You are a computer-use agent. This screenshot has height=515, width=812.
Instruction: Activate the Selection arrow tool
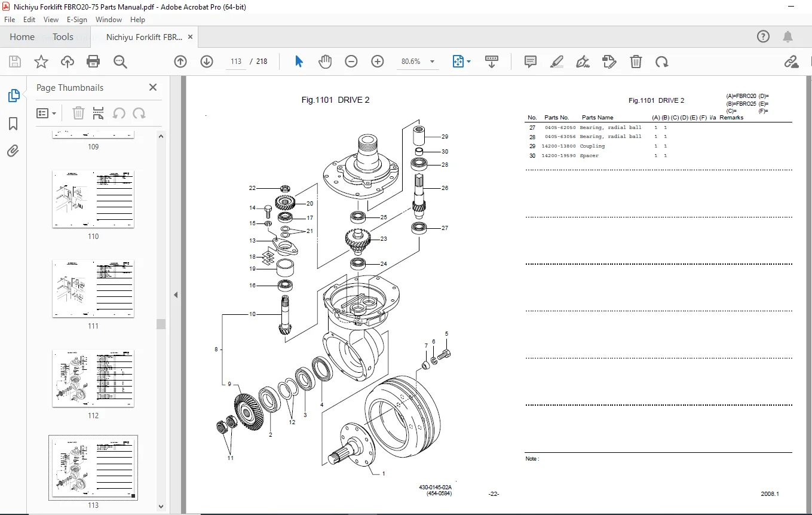(x=299, y=62)
